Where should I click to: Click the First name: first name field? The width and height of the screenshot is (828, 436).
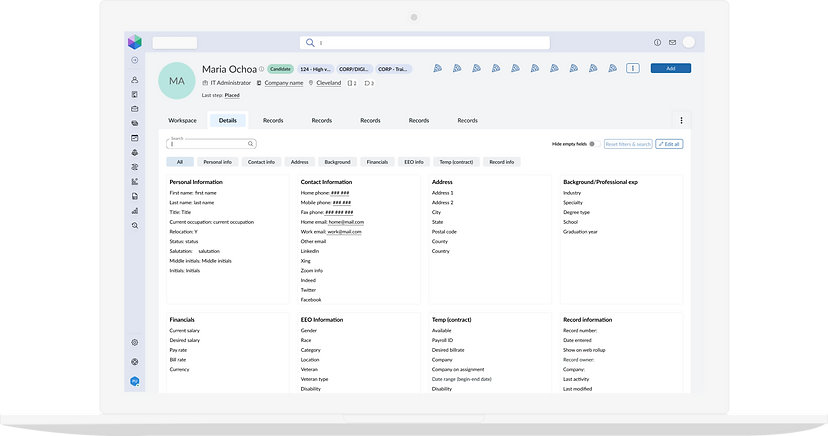click(193, 193)
